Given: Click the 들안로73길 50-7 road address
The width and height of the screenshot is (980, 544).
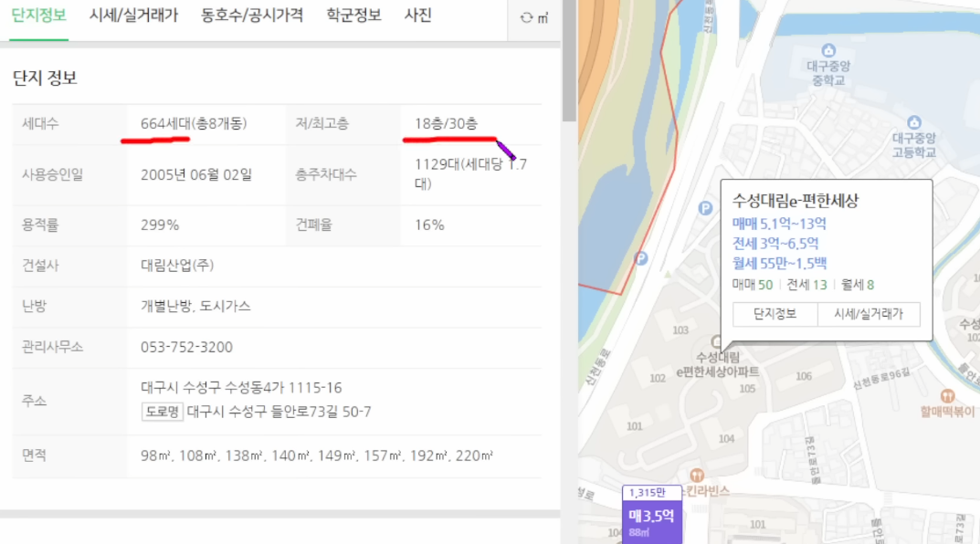Looking at the screenshot, I should tap(279, 413).
